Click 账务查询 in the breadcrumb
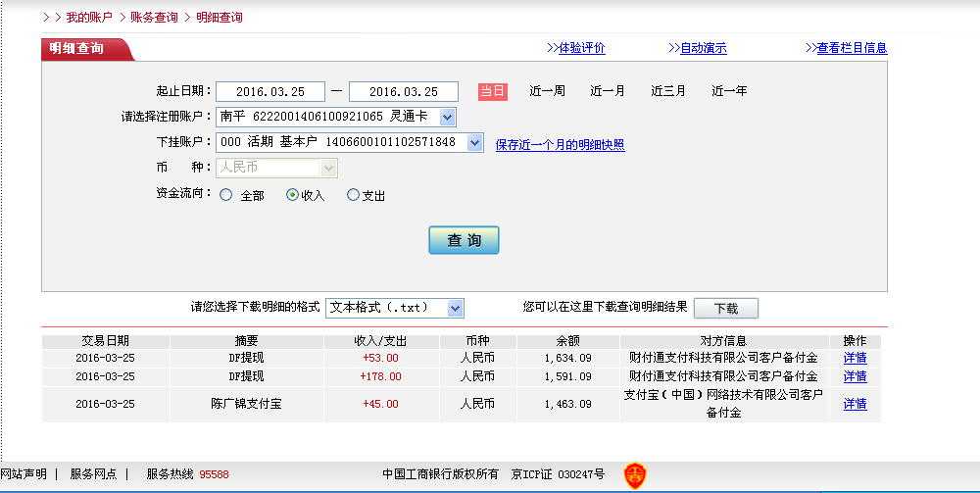 pos(155,18)
